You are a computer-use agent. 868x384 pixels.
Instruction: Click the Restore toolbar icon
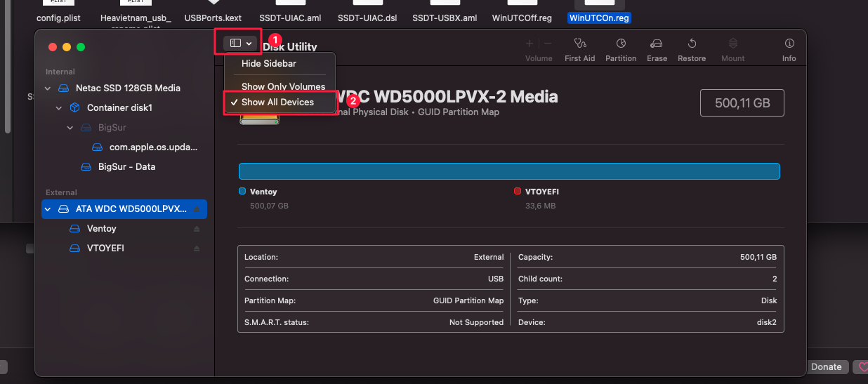click(692, 44)
